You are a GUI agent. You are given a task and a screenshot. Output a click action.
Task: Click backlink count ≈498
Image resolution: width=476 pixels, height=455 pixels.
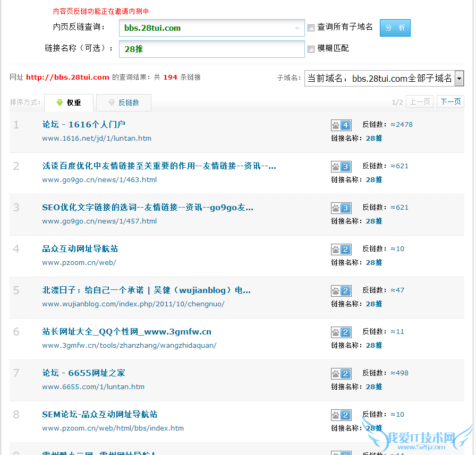pyautogui.click(x=399, y=373)
